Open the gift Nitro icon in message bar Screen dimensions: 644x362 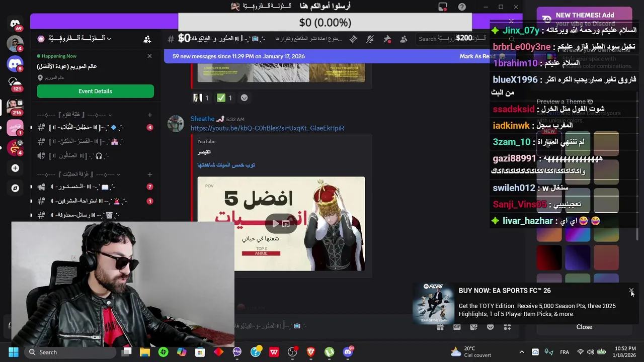[440, 327]
